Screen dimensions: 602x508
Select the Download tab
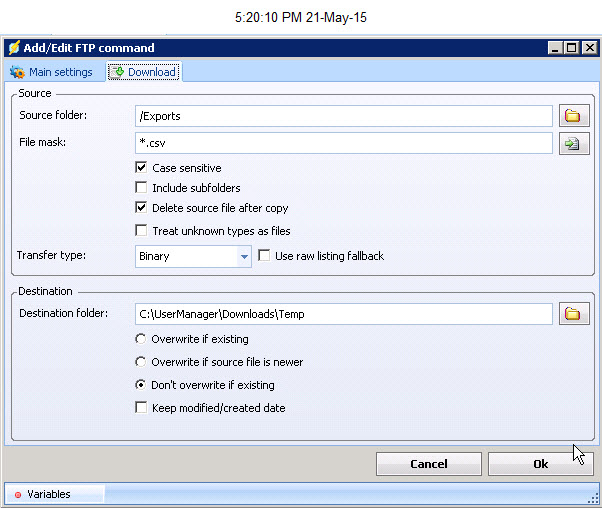tap(144, 72)
